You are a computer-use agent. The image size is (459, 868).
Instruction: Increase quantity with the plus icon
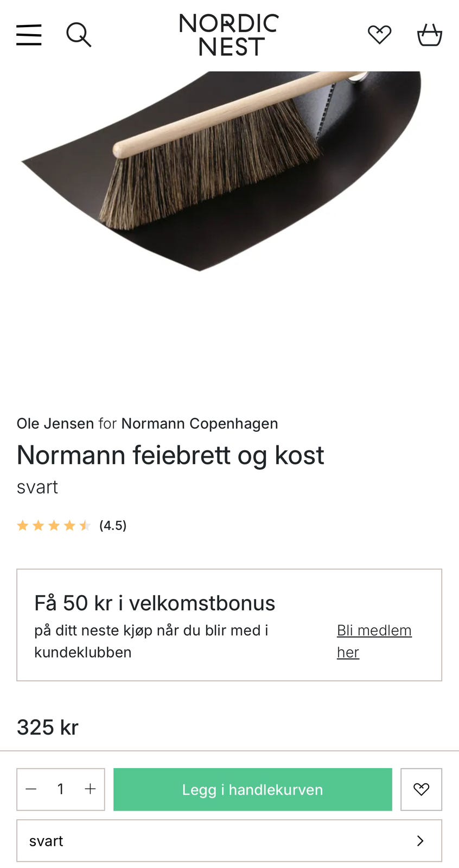91,789
